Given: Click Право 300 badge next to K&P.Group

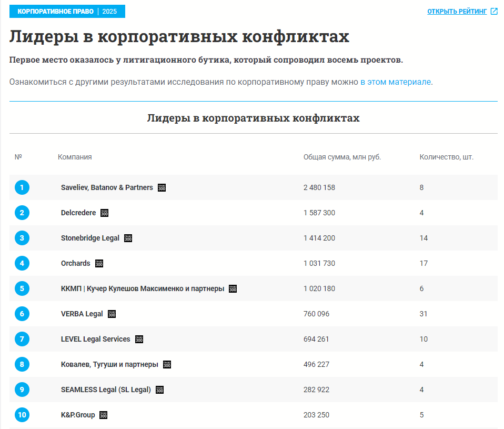Looking at the screenshot, I should [104, 415].
